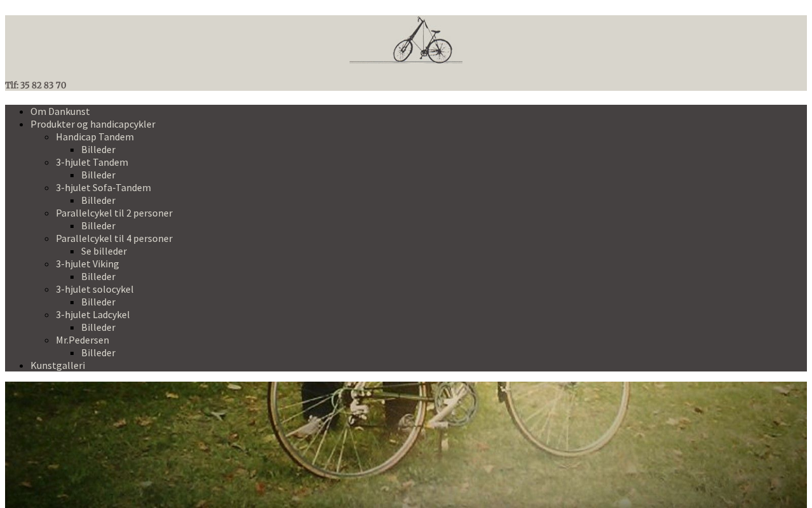View Billeder under 3-hjulet Ladcykel

(98, 327)
